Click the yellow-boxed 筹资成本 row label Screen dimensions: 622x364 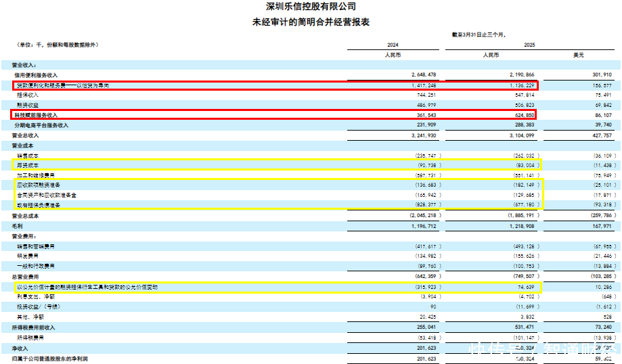(28, 165)
